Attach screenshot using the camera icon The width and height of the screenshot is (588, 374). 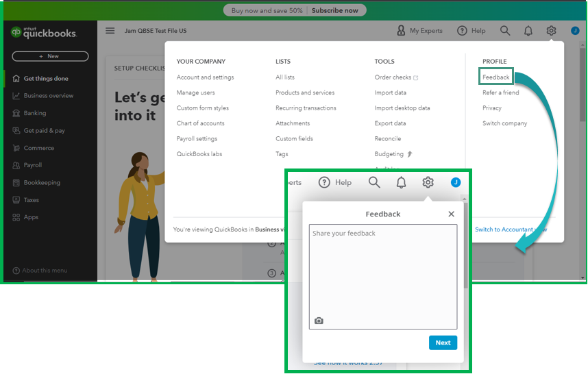tap(319, 321)
